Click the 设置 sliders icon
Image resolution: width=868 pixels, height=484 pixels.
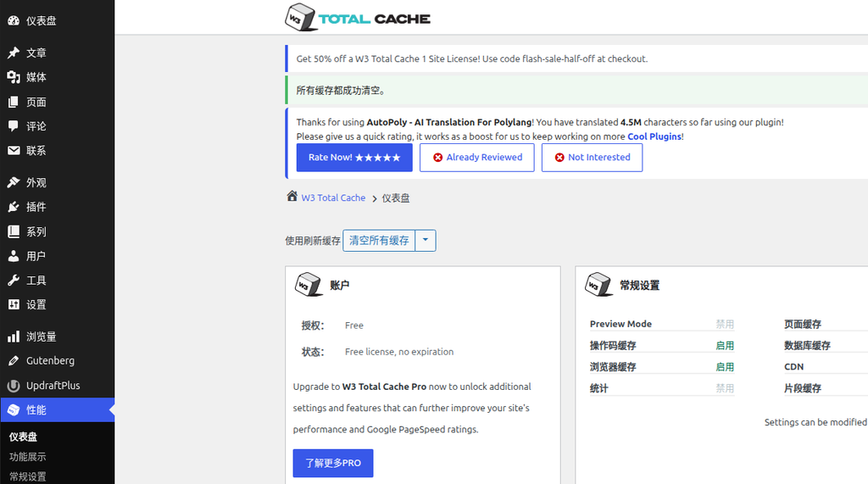pos(14,304)
